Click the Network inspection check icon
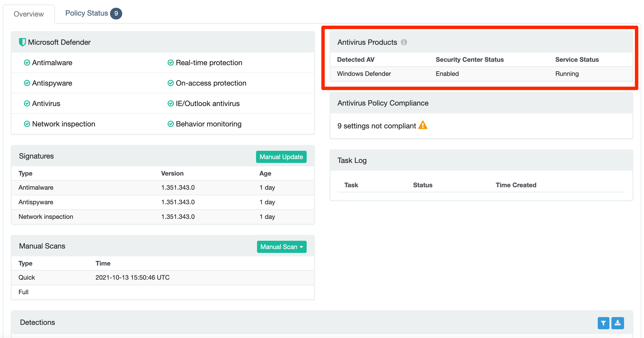Viewport: 644px width, 338px height. pos(27,124)
